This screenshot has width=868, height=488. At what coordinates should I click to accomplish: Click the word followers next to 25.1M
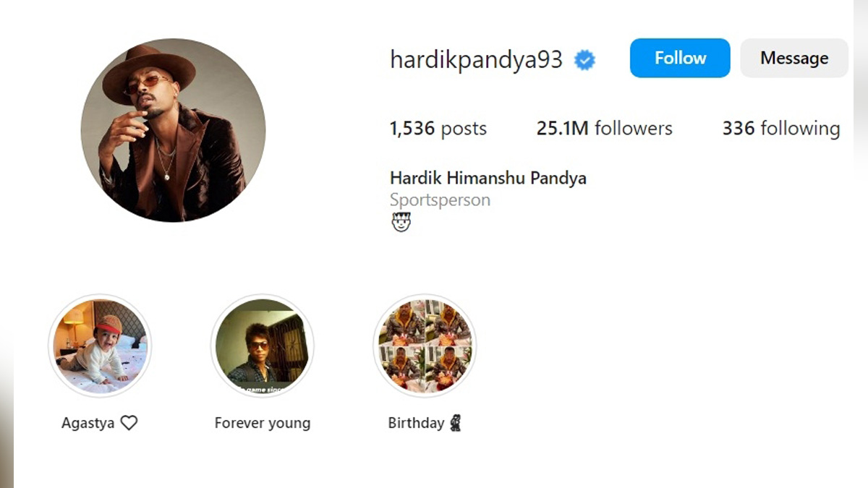[634, 129]
